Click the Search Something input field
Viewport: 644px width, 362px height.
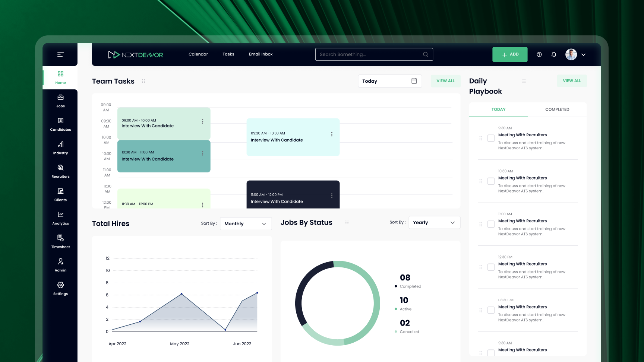pyautogui.click(x=374, y=54)
